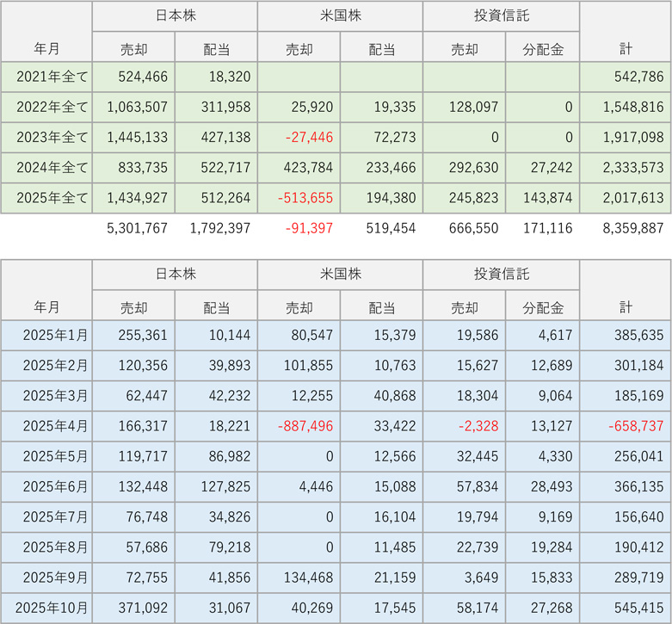The height and width of the screenshot is (624, 672).
Task: Select the red -658,737 total cell
Action: pyautogui.click(x=626, y=426)
